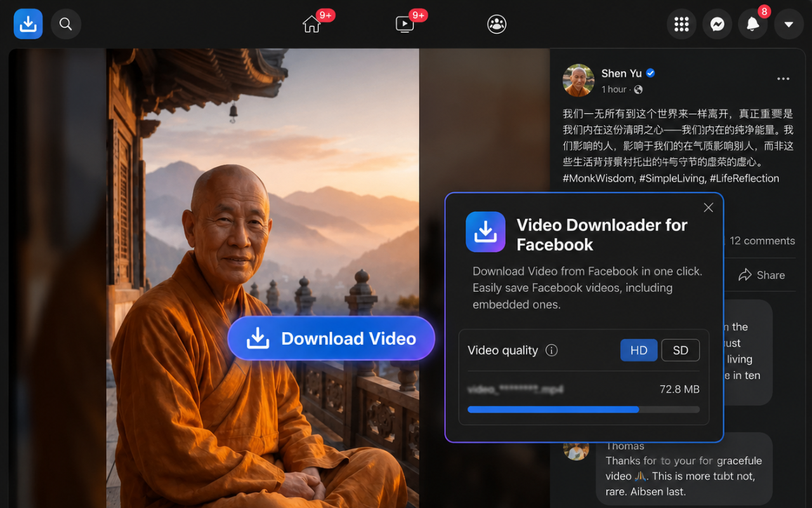Open Messenger chat icon
This screenshot has width=812, height=508.
click(x=717, y=24)
